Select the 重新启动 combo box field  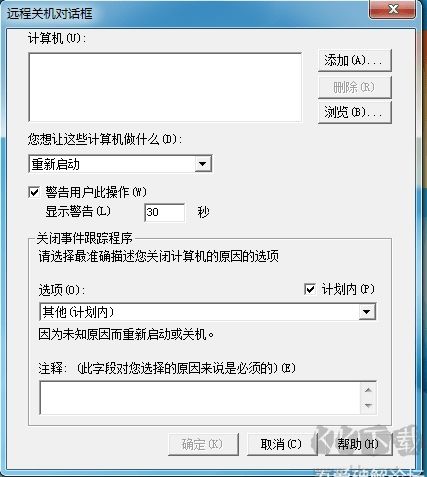[x=120, y=164]
